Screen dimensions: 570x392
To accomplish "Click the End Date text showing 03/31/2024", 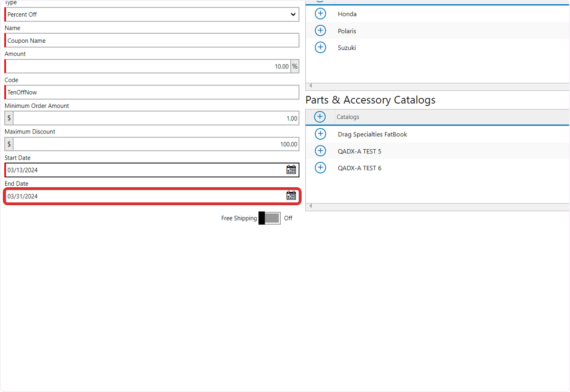I will pyautogui.click(x=22, y=196).
